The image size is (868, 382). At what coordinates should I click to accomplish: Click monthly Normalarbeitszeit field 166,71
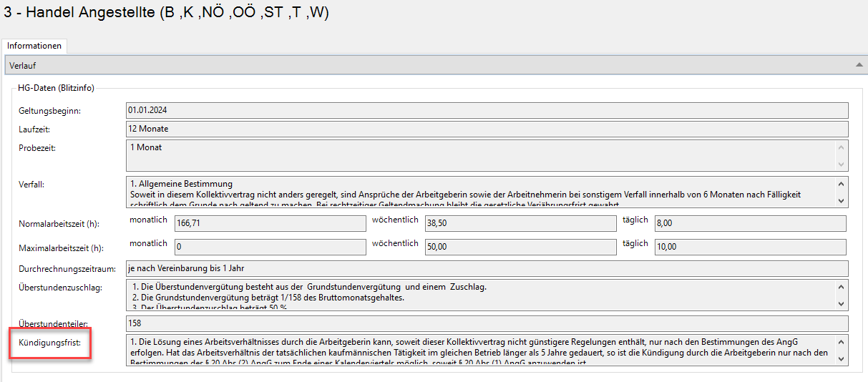(269, 223)
